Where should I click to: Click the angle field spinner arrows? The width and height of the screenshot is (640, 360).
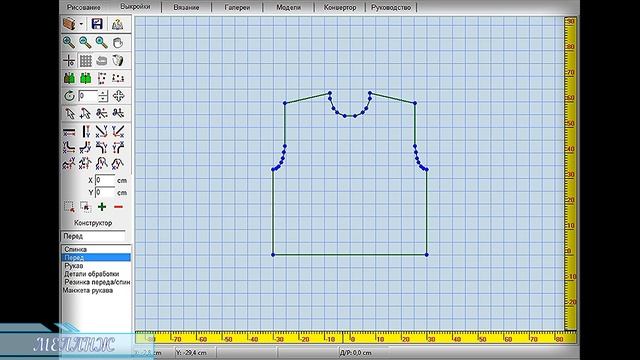103,96
